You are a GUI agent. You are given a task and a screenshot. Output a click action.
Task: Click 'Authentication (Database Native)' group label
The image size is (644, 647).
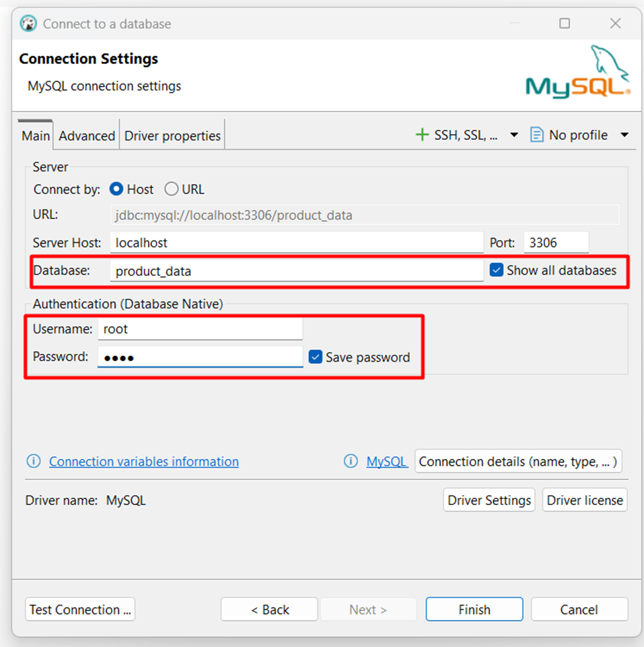pyautogui.click(x=127, y=304)
